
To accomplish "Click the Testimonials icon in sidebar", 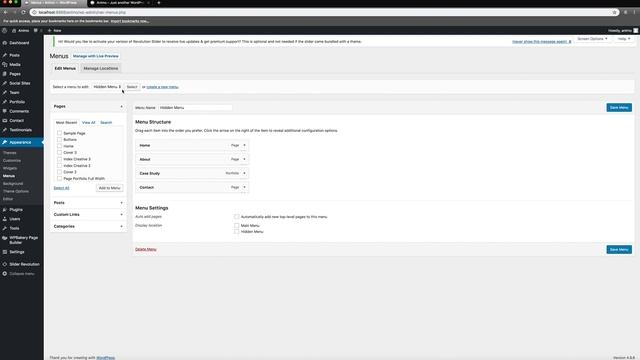I will [4, 130].
